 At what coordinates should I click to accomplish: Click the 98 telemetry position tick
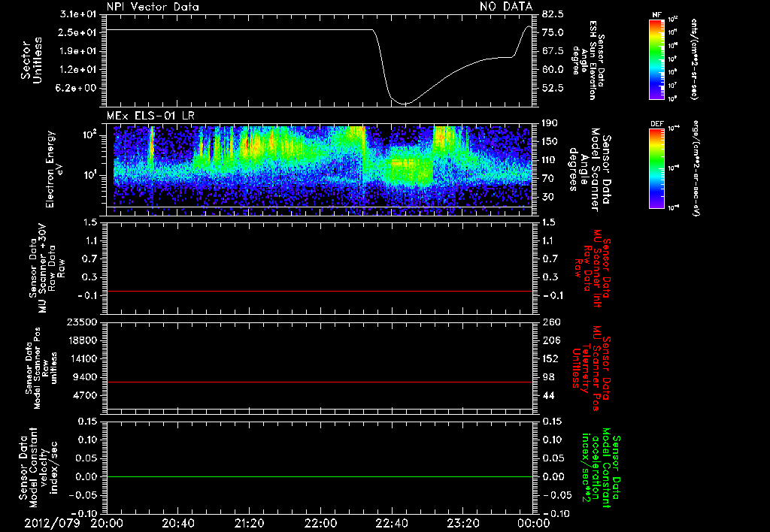(x=548, y=377)
